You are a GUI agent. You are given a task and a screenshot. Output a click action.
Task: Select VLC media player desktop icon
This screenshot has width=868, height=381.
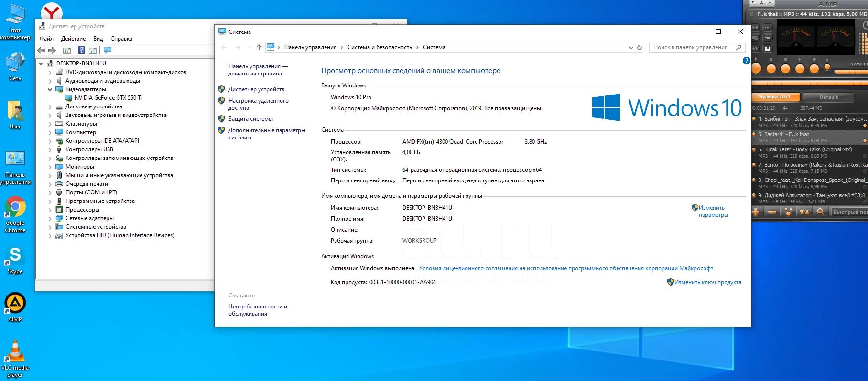(x=15, y=359)
